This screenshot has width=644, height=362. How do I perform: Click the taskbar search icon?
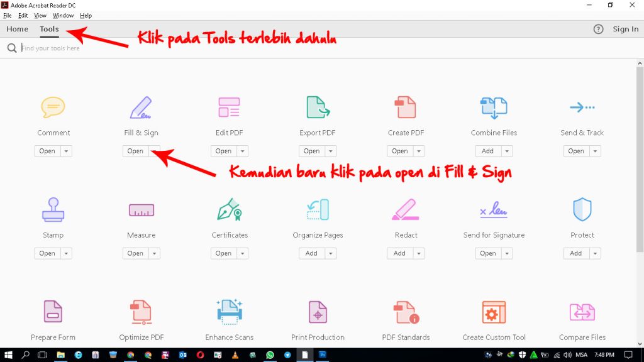25,355
